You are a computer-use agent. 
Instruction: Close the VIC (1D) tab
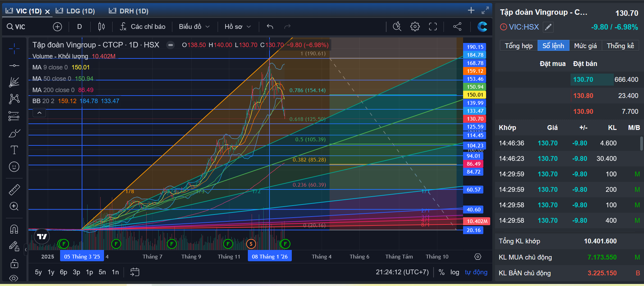(47, 11)
